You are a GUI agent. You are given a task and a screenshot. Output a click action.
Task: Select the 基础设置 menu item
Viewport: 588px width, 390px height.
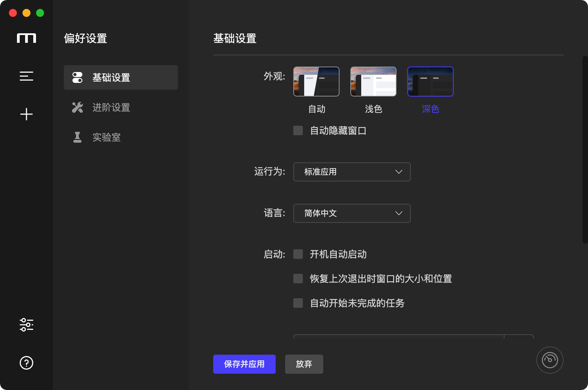tap(121, 77)
